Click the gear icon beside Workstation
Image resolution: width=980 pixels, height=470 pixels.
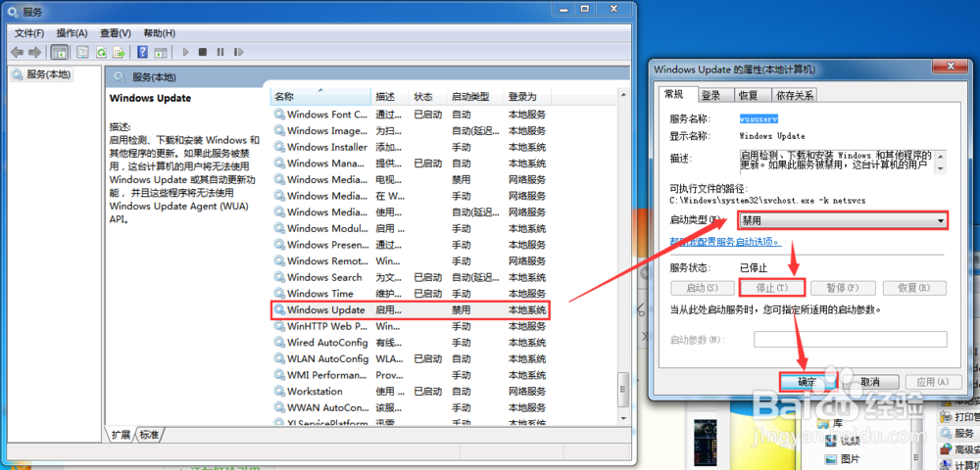278,392
